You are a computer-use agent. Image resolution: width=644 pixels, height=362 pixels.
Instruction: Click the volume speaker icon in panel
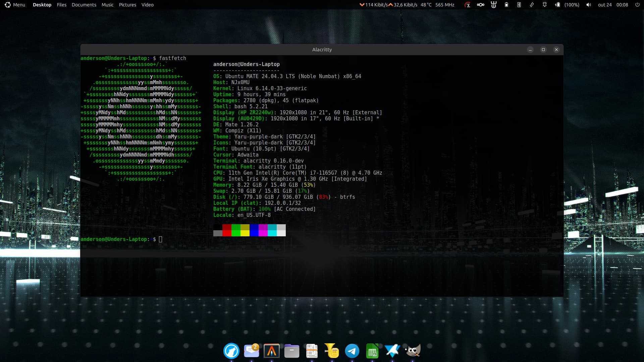coord(588,5)
